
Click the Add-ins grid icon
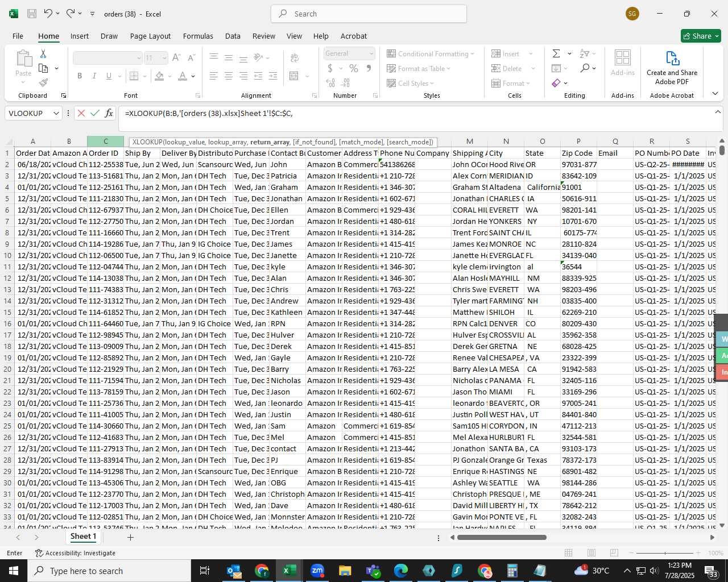click(x=623, y=57)
